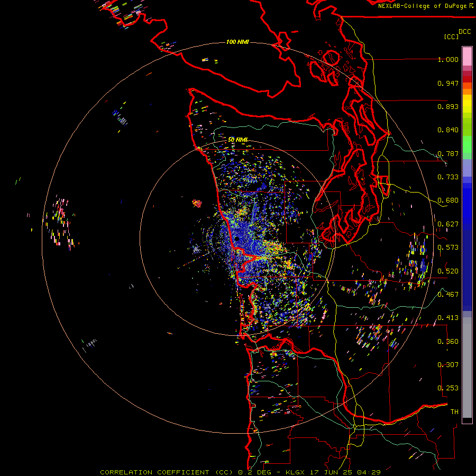Pick the lavender color bar segment

[467, 168]
